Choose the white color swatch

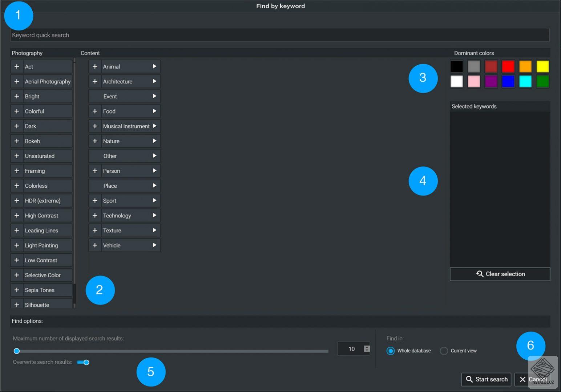[457, 81]
